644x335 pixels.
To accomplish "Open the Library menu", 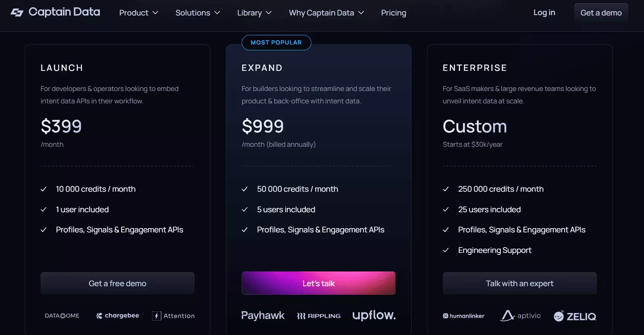I will click(x=254, y=13).
